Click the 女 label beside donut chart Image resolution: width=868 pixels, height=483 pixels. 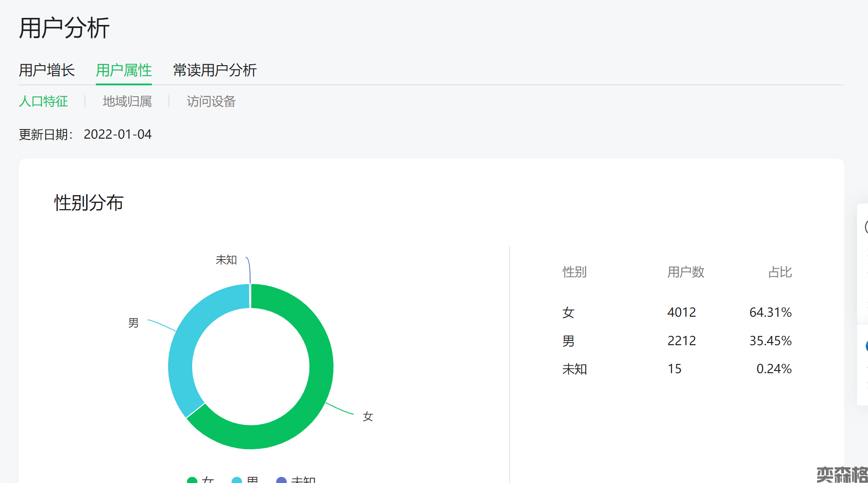pos(368,416)
